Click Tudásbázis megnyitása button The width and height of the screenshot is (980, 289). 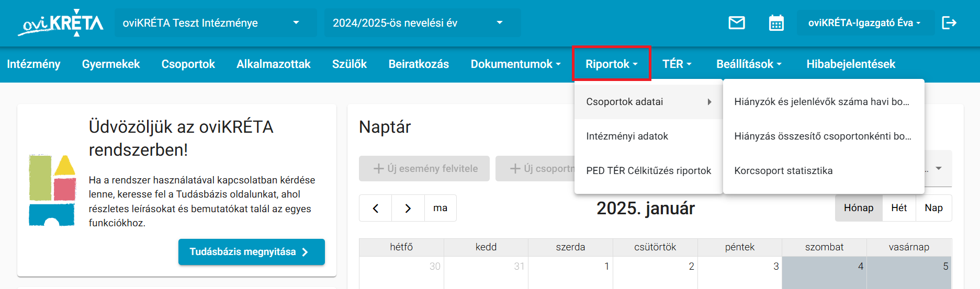tap(252, 252)
